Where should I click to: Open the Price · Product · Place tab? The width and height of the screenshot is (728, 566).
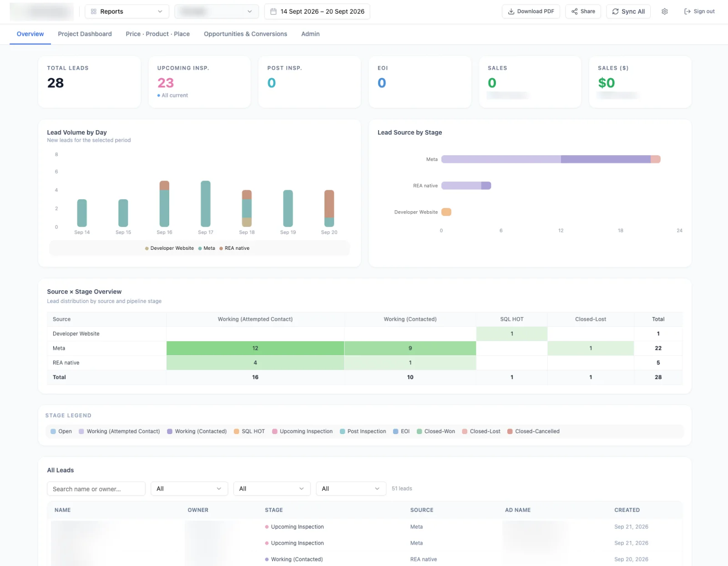coord(157,34)
